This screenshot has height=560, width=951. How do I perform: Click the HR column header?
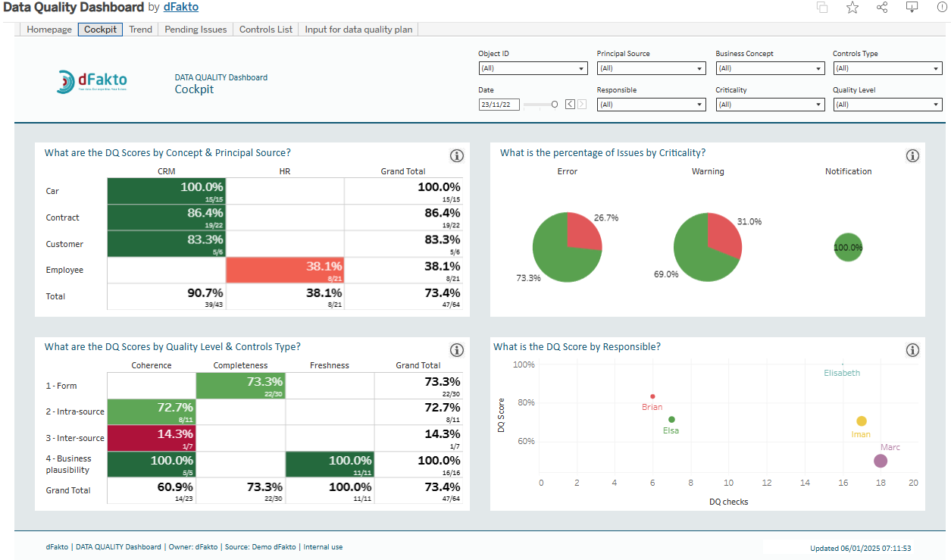(285, 171)
